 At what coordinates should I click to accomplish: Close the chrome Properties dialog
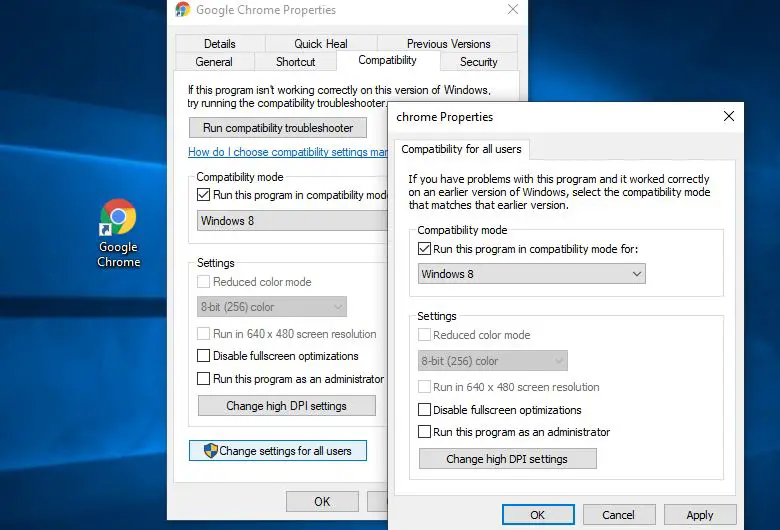coord(729,116)
